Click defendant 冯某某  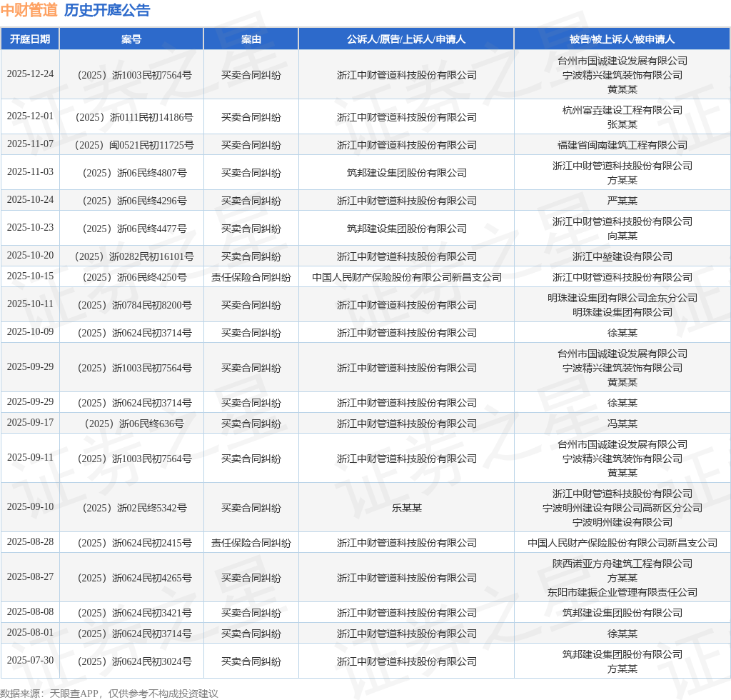622,424
